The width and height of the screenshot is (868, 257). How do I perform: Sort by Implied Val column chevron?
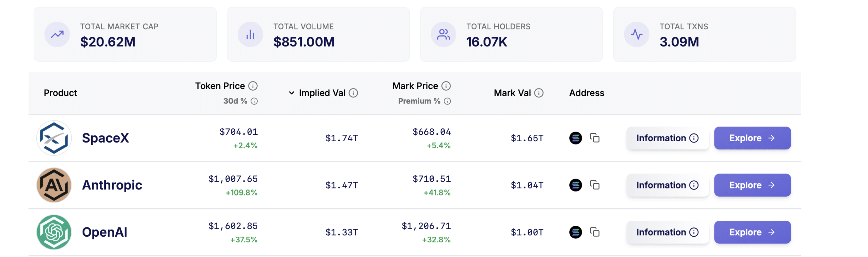[x=291, y=93]
